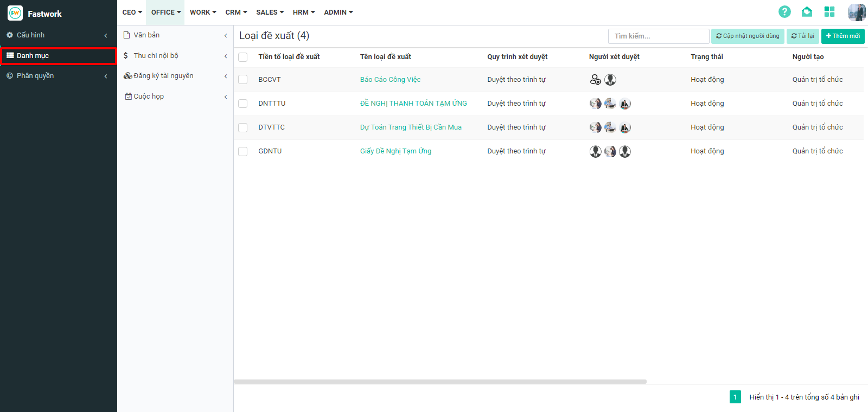Click the user profile avatar

coord(857,12)
